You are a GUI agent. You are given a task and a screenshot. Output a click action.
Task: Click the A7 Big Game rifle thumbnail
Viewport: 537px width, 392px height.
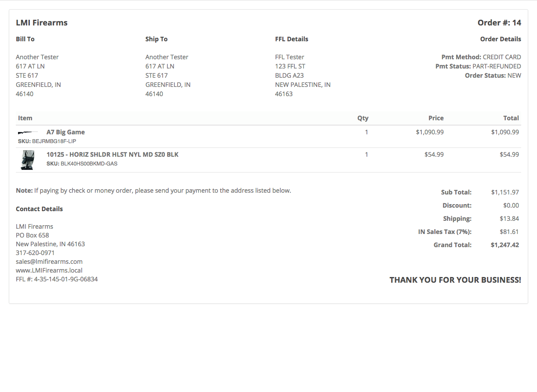point(28,132)
